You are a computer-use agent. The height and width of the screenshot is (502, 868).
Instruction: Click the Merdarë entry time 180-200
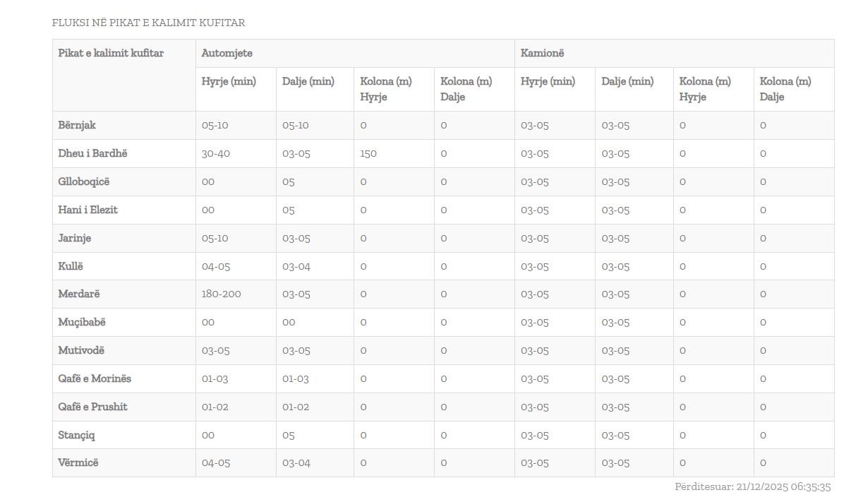tap(221, 294)
